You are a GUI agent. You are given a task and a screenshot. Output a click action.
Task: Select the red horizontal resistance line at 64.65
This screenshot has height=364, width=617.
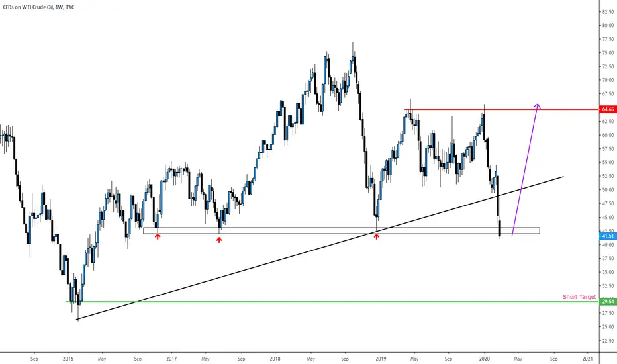coord(500,109)
